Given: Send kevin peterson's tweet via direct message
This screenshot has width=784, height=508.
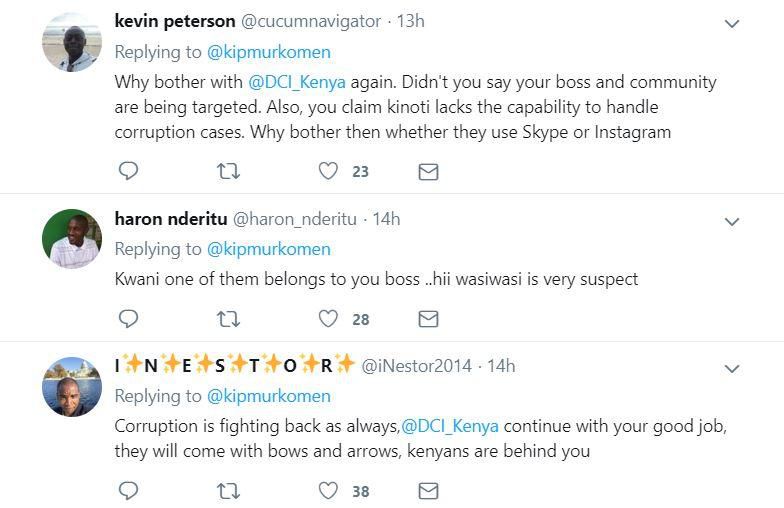Looking at the screenshot, I should pos(428,172).
